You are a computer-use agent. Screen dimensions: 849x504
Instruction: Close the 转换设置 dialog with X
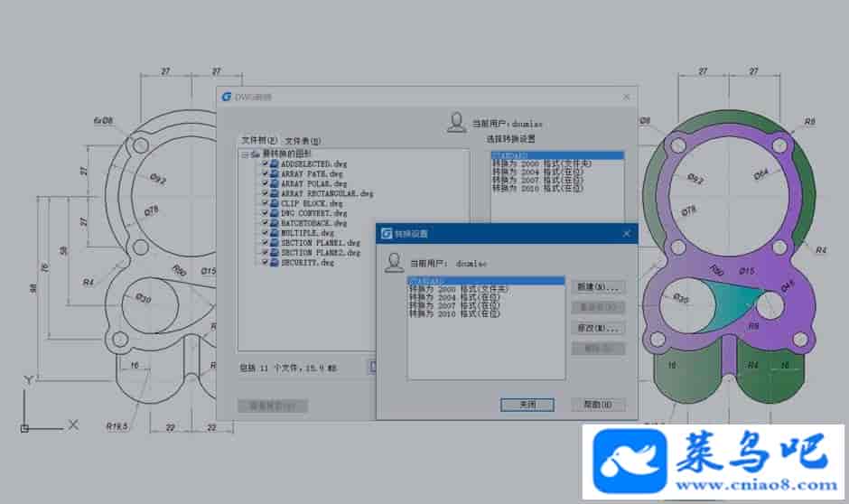626,234
